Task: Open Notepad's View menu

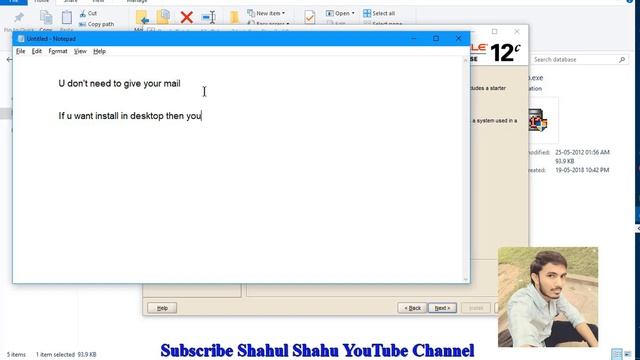Action: point(80,51)
